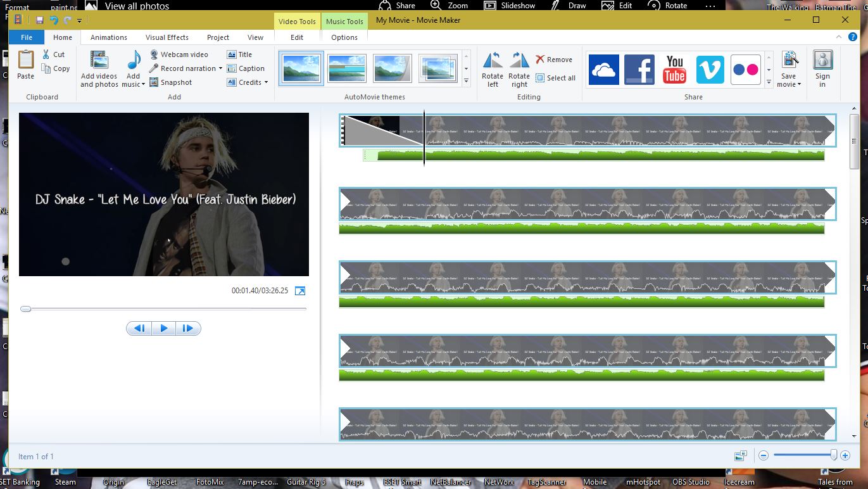Share to OneDrive cloud icon
Screen dimensions: 868x489
(603, 69)
